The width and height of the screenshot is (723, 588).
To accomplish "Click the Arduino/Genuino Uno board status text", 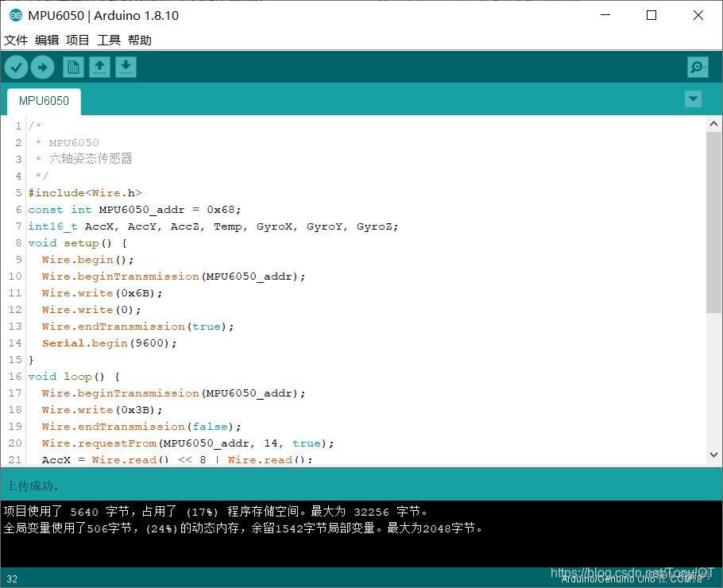I will tap(632, 578).
